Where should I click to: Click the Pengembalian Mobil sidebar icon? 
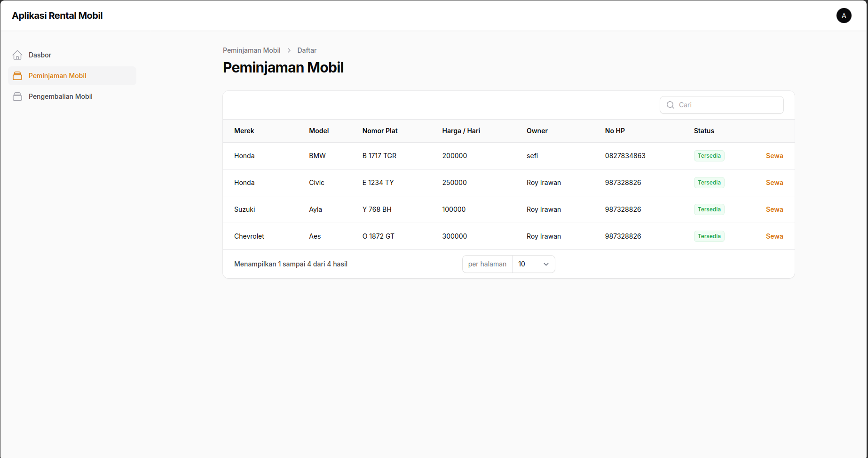point(17,96)
